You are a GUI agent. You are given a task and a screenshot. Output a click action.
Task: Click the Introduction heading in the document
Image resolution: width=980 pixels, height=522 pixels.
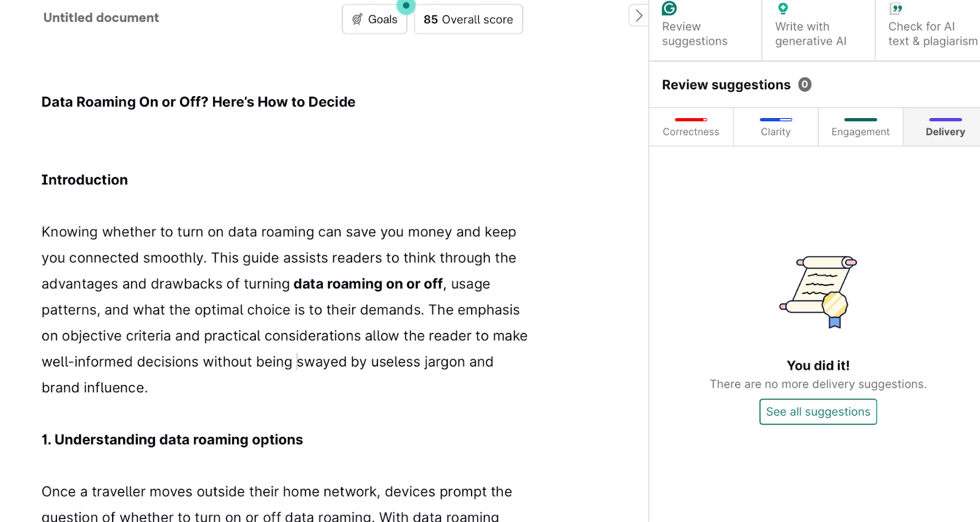(x=85, y=180)
